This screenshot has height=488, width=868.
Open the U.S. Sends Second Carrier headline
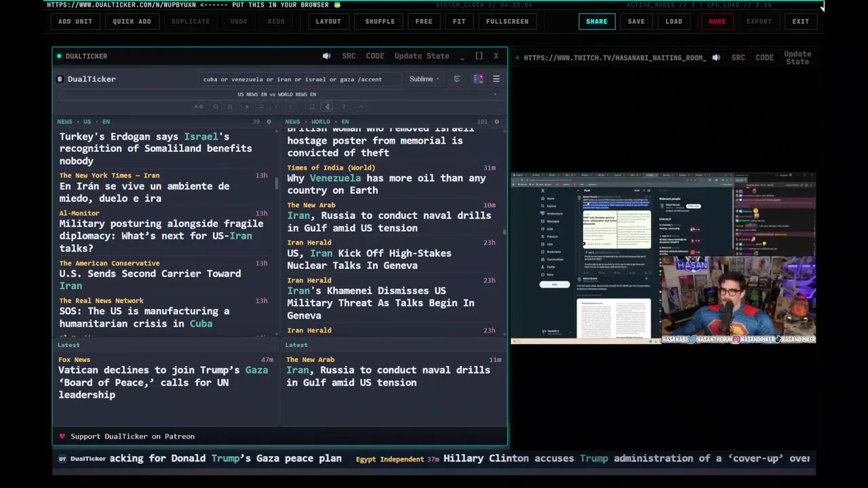pos(150,280)
